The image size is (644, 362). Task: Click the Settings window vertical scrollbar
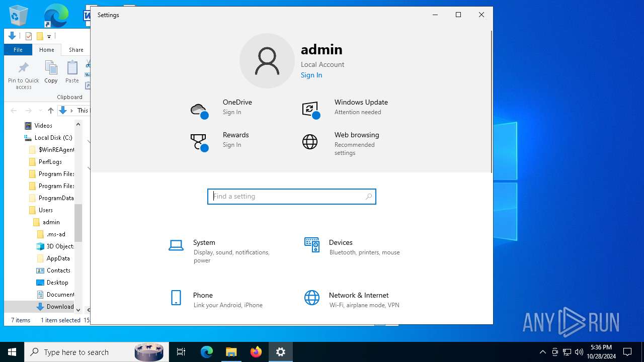click(x=491, y=101)
